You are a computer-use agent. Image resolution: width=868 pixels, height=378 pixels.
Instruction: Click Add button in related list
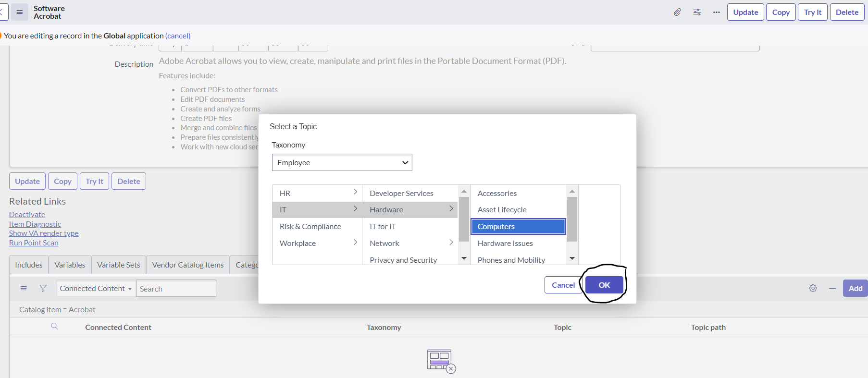tap(855, 288)
